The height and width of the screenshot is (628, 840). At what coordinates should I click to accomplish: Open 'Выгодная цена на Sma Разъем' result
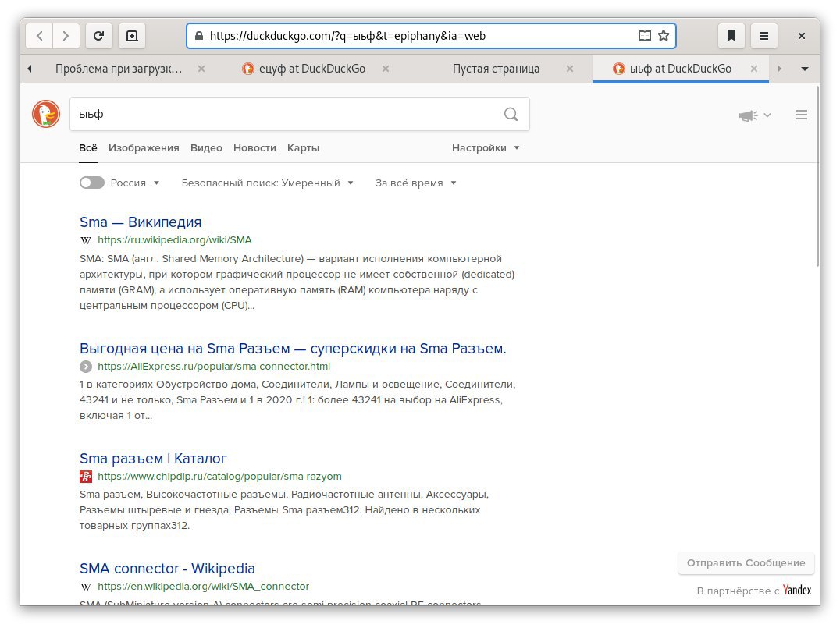(x=293, y=349)
